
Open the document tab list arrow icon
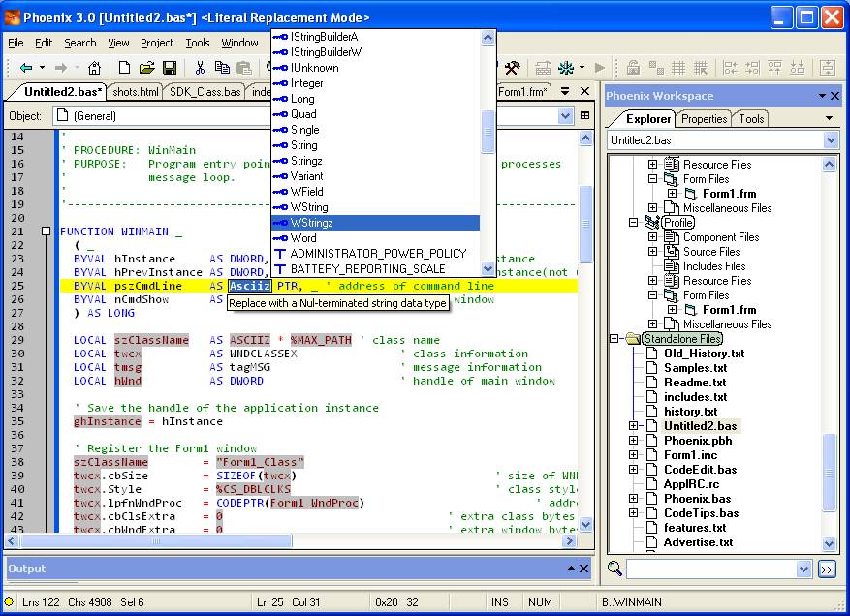click(x=565, y=92)
